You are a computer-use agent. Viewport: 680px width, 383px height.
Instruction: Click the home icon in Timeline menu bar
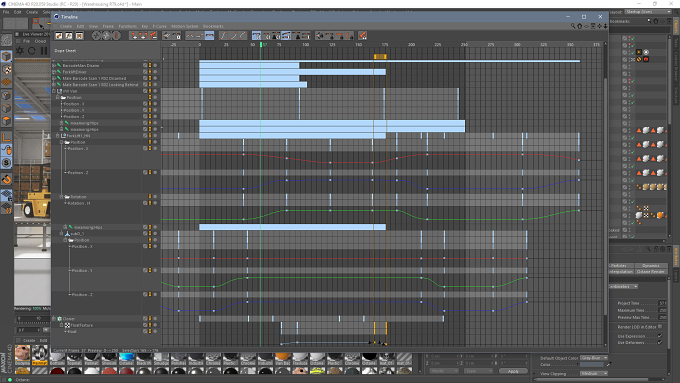(x=579, y=26)
